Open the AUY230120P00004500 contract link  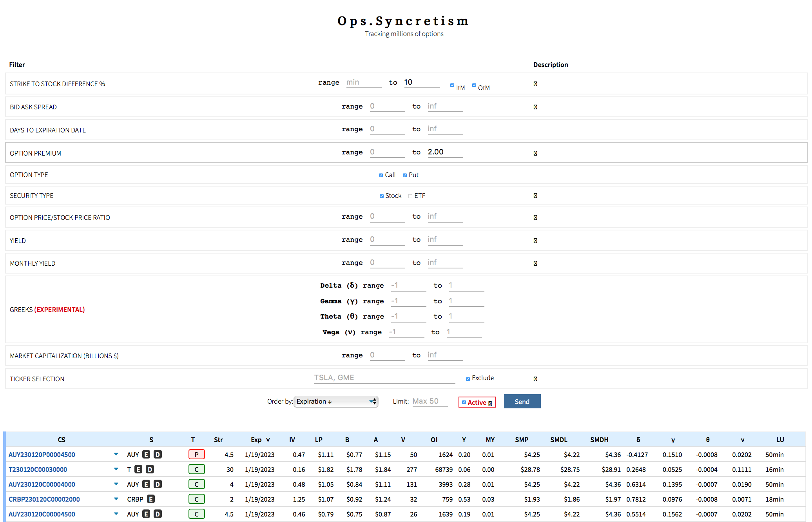point(42,455)
